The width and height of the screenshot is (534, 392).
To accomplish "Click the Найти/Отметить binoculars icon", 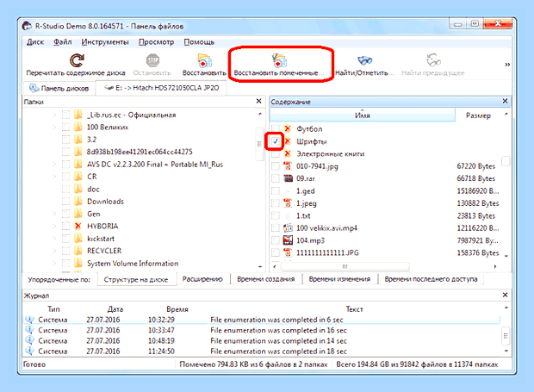I will tap(364, 60).
